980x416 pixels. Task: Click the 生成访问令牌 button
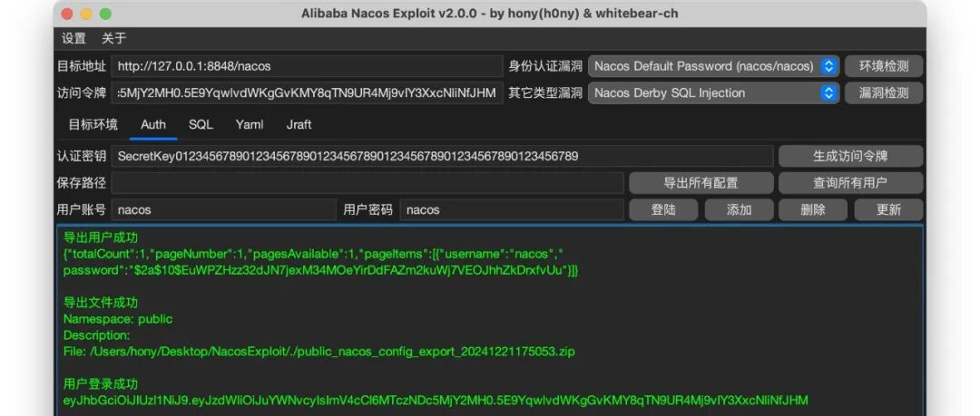click(x=850, y=156)
